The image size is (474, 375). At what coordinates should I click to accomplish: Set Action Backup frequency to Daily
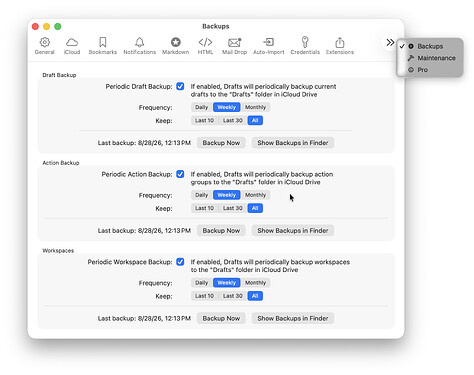click(202, 195)
